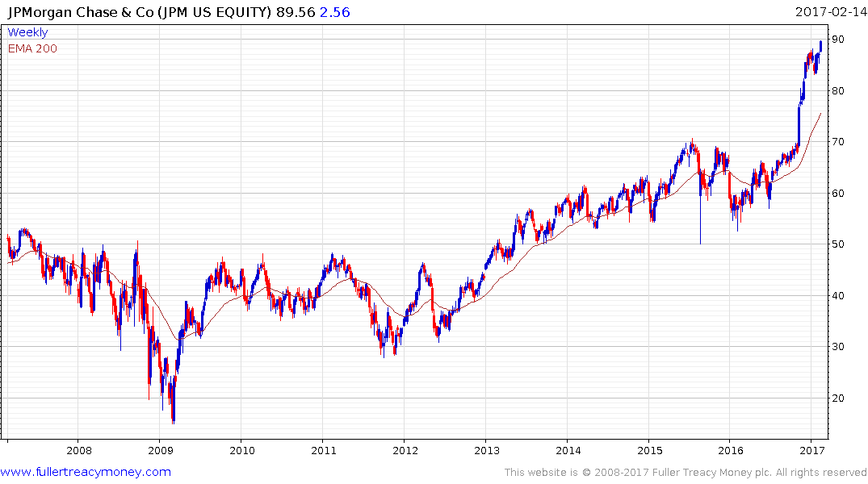
Task: Click the 90 price axis label
Action: (838, 40)
